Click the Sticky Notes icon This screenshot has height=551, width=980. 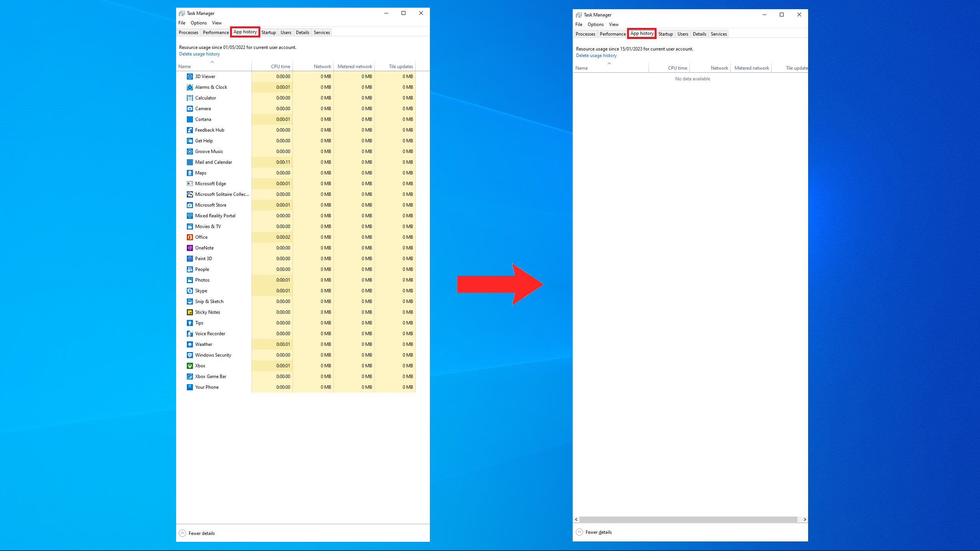click(x=189, y=312)
